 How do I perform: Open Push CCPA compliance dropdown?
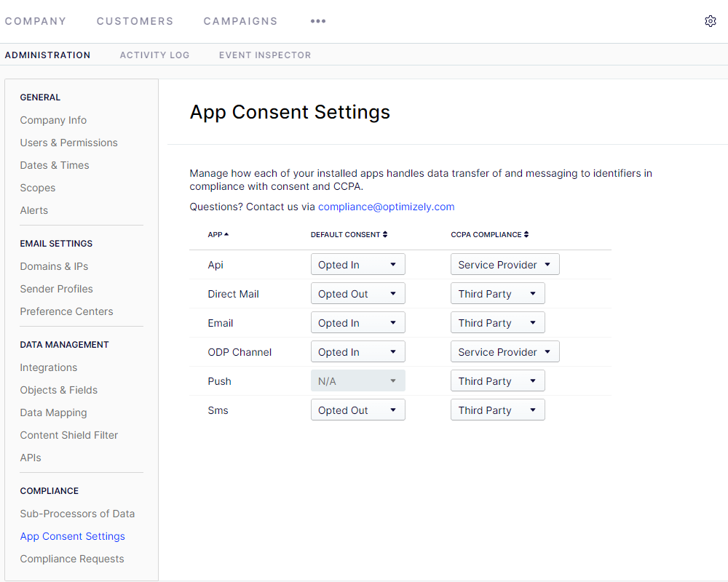[498, 381]
